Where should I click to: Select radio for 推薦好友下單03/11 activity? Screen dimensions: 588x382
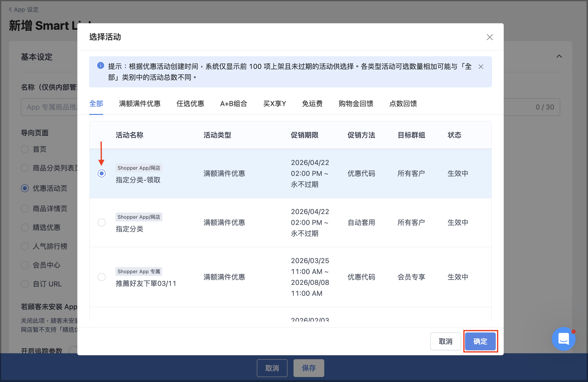102,277
